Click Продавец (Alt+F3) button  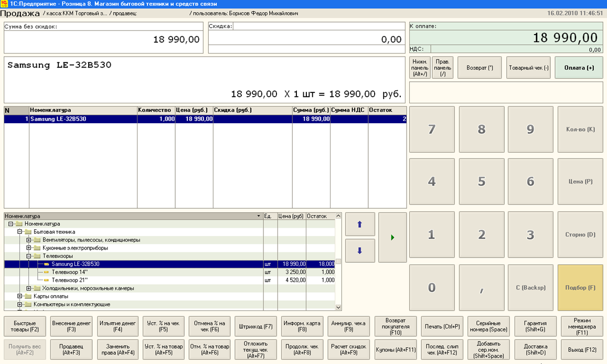pos(71,349)
